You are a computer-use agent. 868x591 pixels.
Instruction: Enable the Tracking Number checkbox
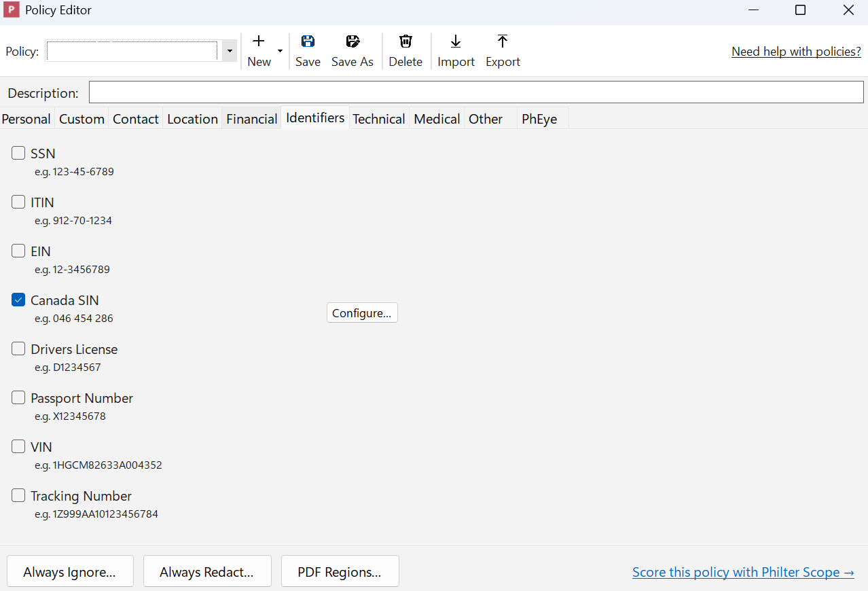(18, 496)
